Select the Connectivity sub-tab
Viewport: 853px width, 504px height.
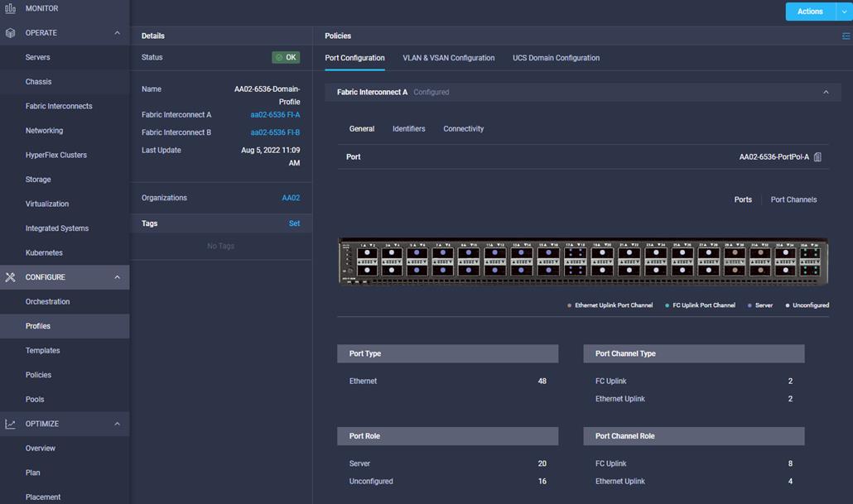click(464, 129)
